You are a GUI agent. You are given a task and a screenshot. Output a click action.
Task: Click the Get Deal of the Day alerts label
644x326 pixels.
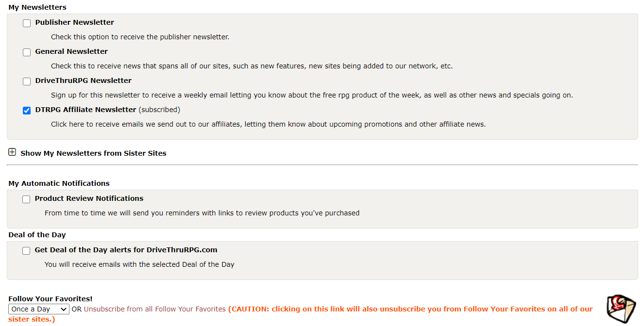126,250
